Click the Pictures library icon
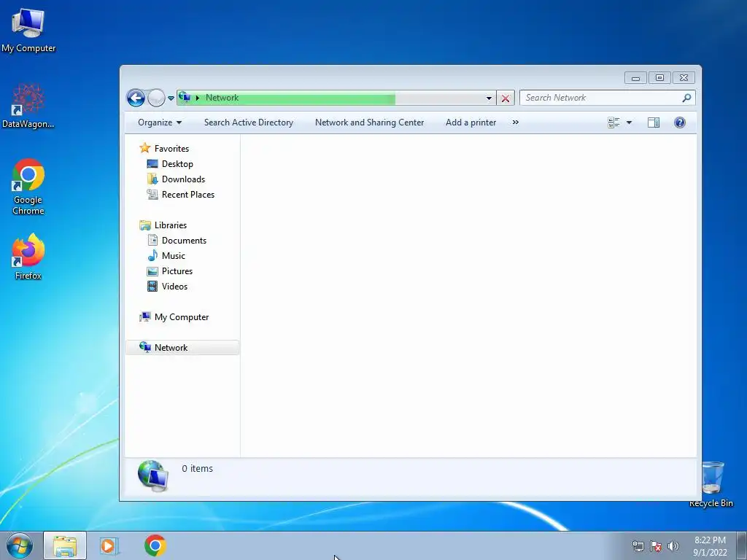747x560 pixels. point(152,271)
